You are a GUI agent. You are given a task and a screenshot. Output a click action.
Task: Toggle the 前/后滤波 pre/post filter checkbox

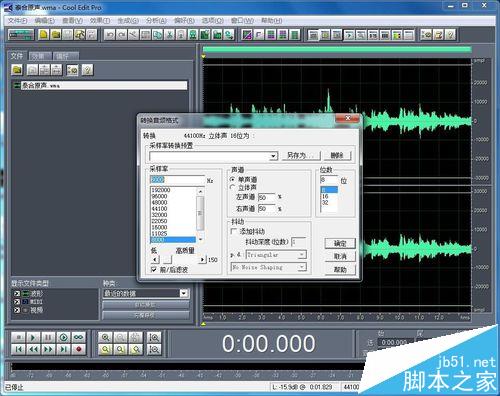point(154,269)
